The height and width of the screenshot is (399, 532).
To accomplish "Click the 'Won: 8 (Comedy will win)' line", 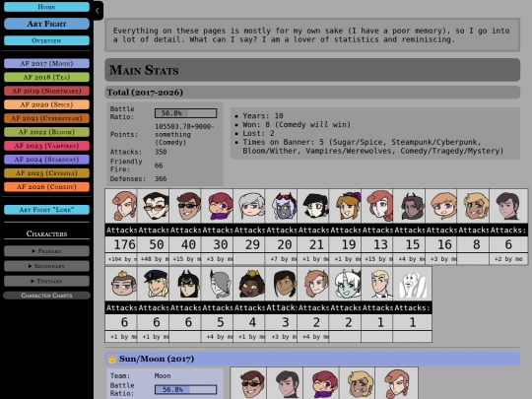I will point(297,124).
